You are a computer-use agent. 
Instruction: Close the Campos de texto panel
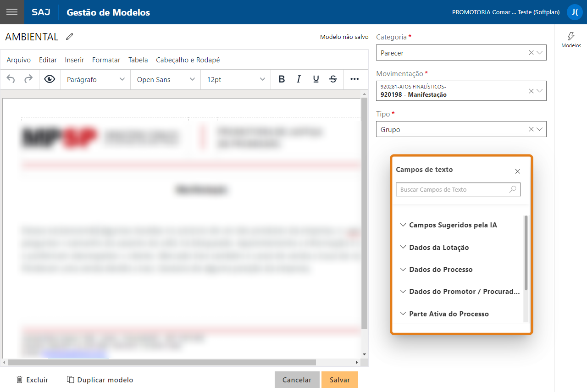click(x=517, y=171)
